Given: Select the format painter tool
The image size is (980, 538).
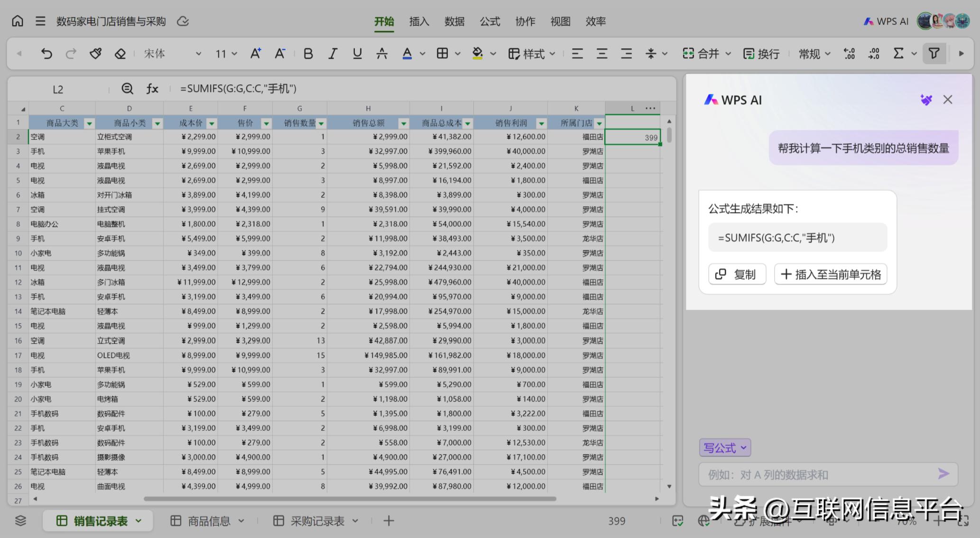Looking at the screenshot, I should (96, 53).
